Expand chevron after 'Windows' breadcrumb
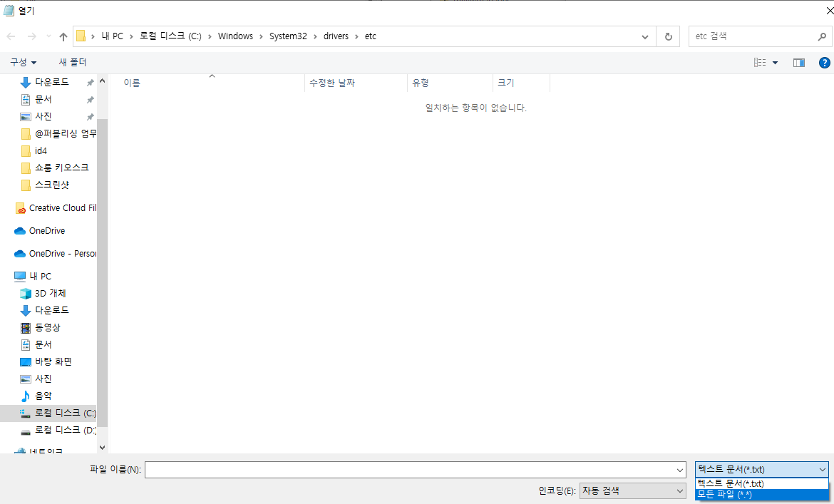The image size is (834, 504). 261,36
